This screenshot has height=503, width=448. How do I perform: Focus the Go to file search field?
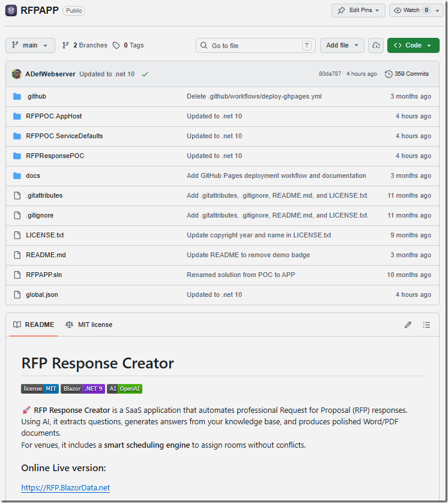click(255, 46)
